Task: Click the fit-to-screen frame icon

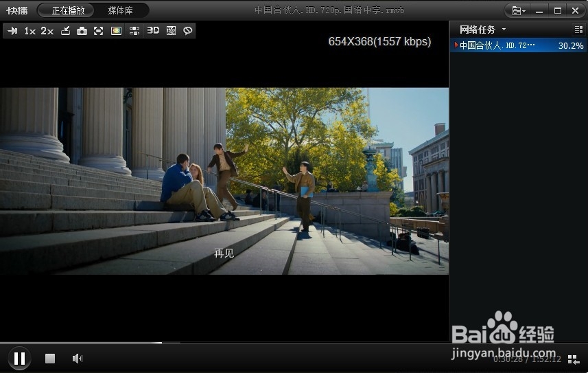Action: tap(98, 31)
